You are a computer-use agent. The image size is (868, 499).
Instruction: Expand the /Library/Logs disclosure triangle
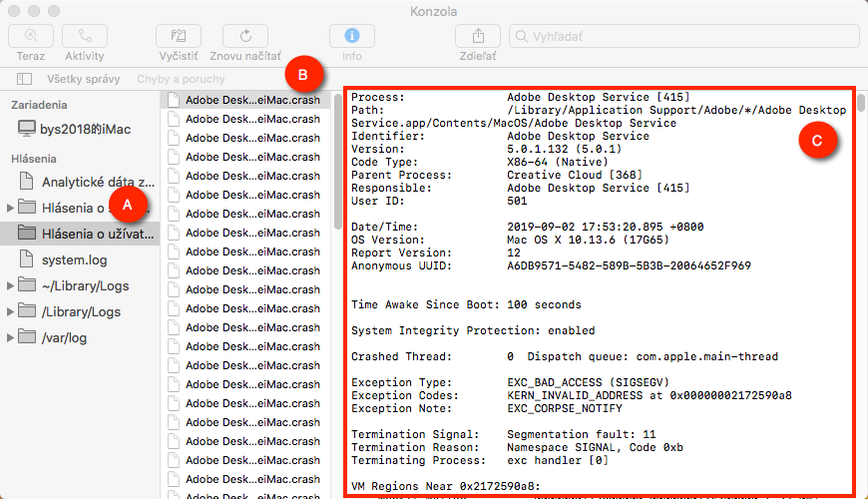tap(10, 311)
